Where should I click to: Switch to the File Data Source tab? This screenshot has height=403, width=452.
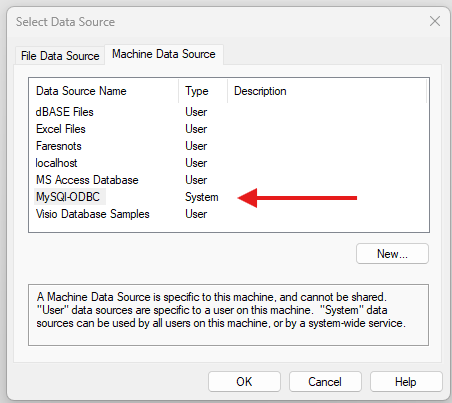(x=60, y=56)
